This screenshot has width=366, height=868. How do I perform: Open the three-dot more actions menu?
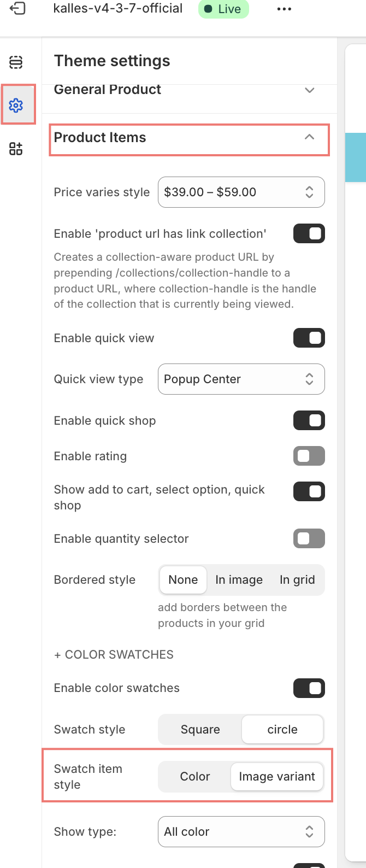point(284,9)
